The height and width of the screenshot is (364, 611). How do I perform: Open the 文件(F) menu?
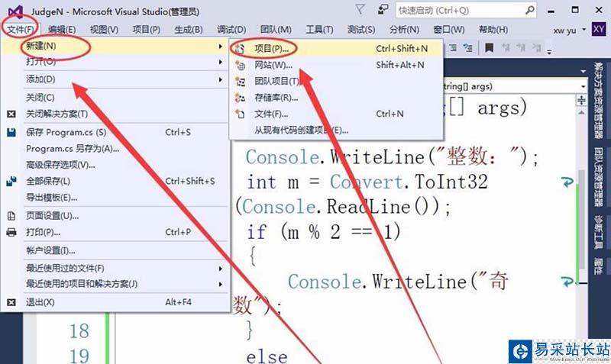[x=21, y=30]
